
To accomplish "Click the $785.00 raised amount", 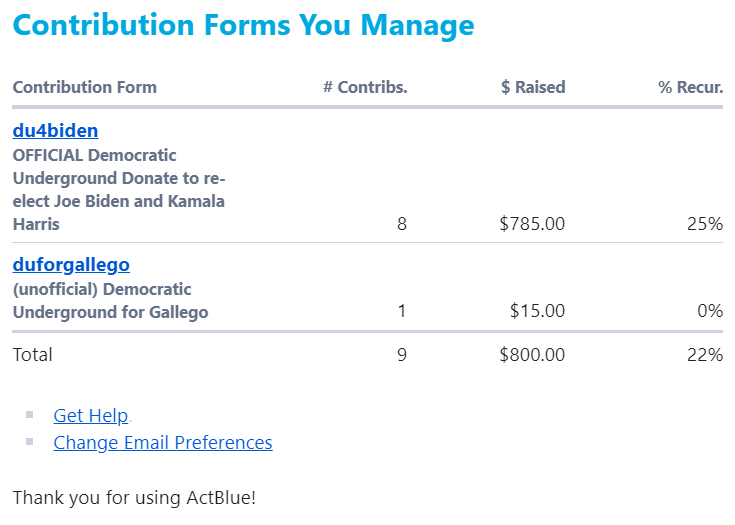I will point(532,224).
